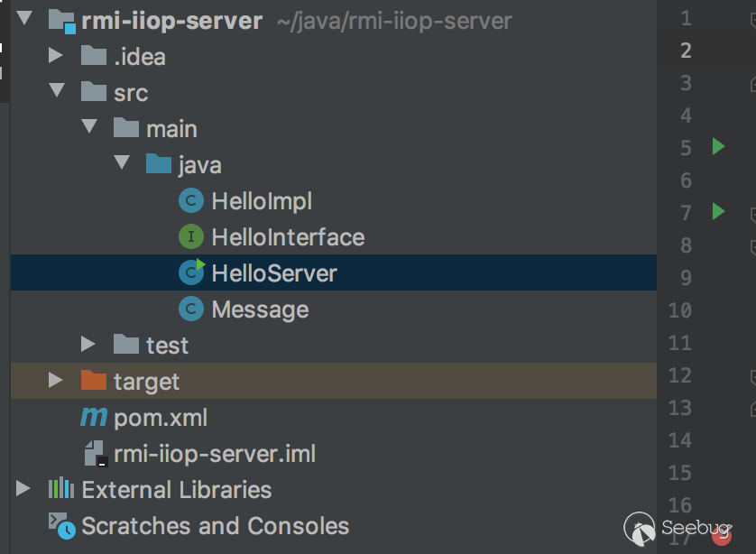
Task: Collapse the rmi-iiop-server project root
Action: click(23, 19)
